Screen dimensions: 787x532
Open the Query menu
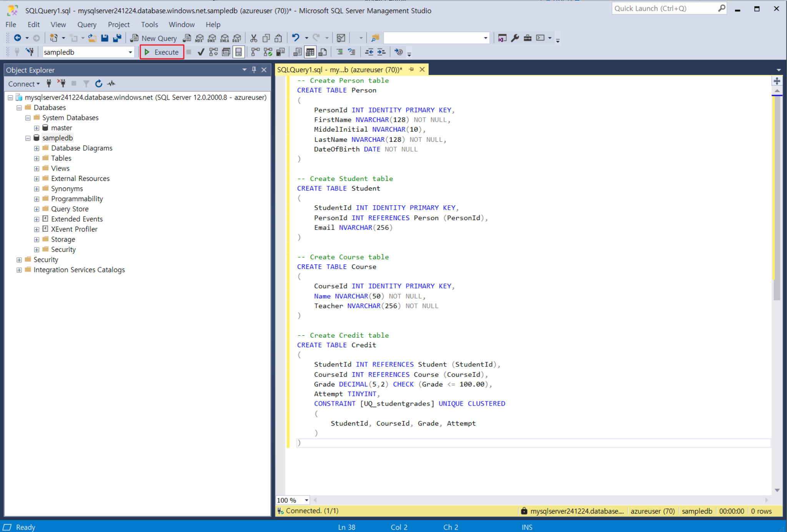[87, 24]
